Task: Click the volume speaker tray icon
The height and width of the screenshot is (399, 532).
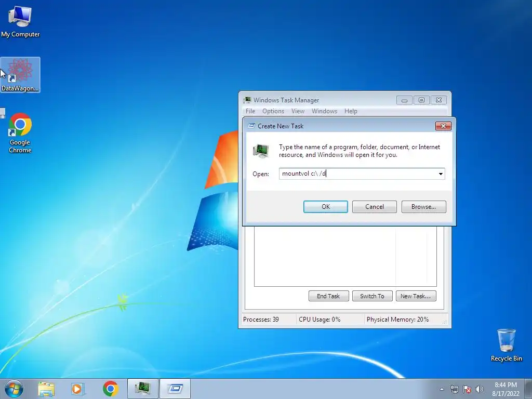Action: (x=480, y=389)
